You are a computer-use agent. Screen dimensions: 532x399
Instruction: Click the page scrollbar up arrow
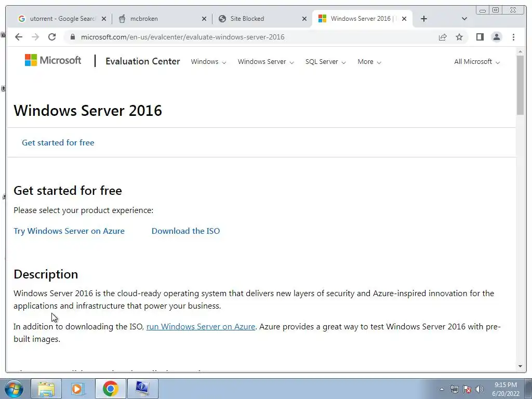coord(520,51)
